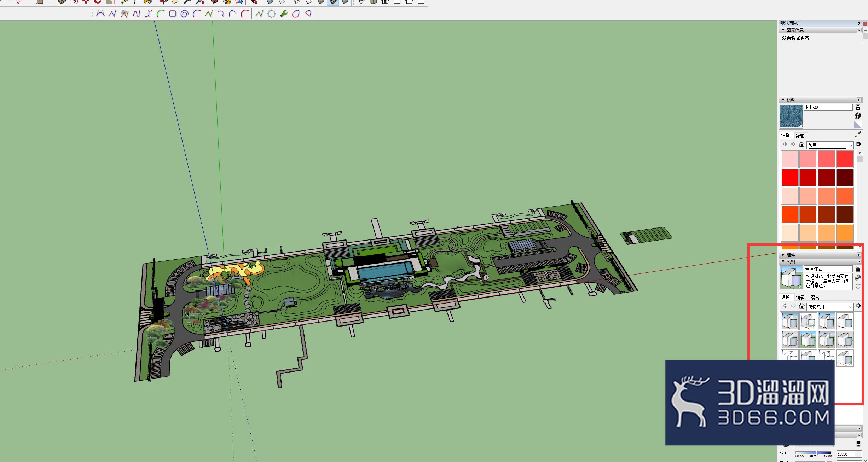This screenshot has height=462, width=868.
Task: Select the green arc curve tool
Action: tap(161, 14)
